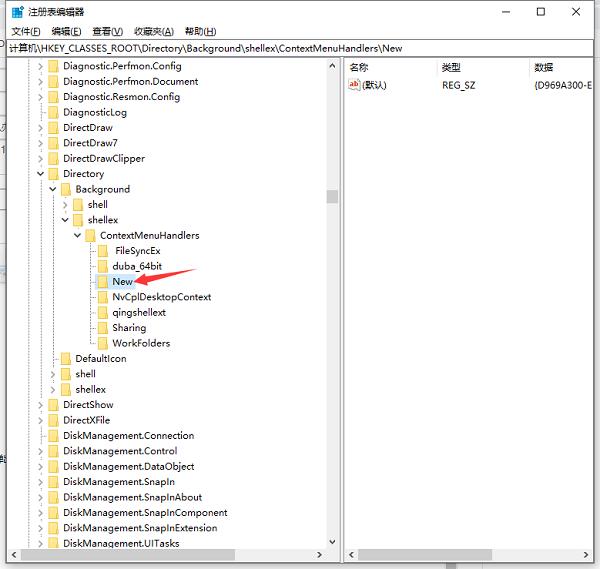
Task: Select the DefaultIcon folder icon
Action: click(66, 359)
